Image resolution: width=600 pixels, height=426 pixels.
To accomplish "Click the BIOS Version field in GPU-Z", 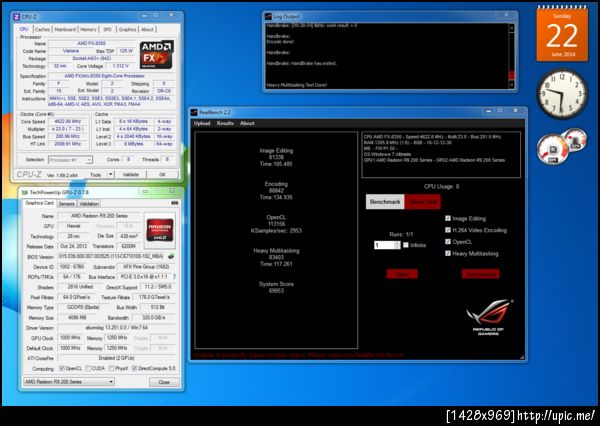I will pos(112,256).
